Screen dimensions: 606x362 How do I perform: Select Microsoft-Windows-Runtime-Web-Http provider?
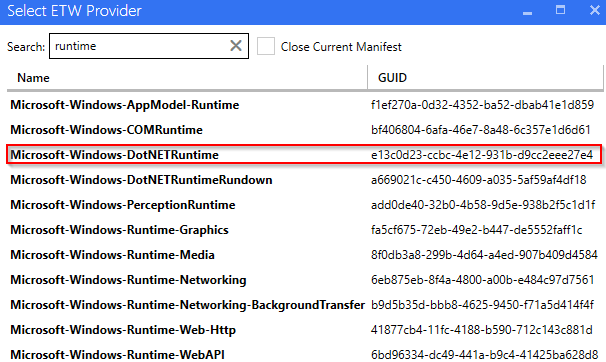point(123,330)
